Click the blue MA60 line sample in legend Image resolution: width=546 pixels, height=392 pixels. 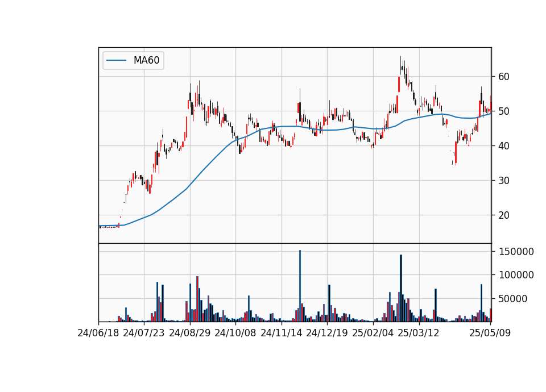pos(116,60)
